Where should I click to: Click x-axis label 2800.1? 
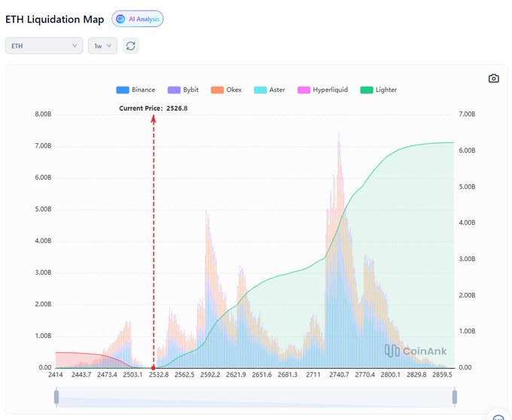pyautogui.click(x=391, y=375)
